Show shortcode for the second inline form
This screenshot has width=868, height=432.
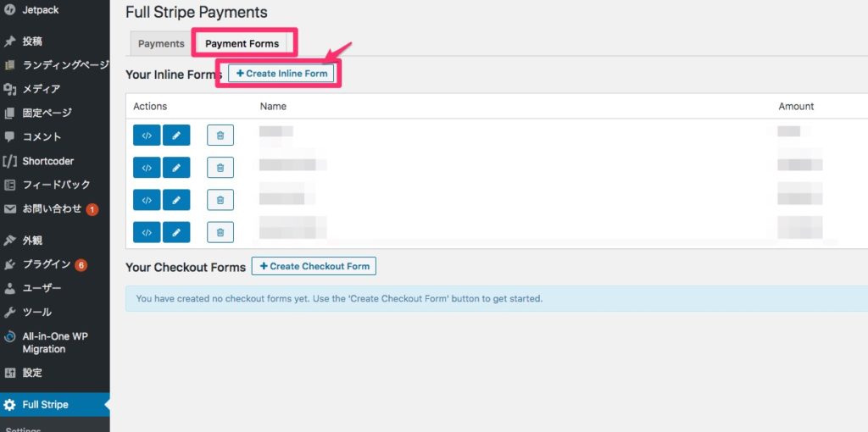coord(147,168)
